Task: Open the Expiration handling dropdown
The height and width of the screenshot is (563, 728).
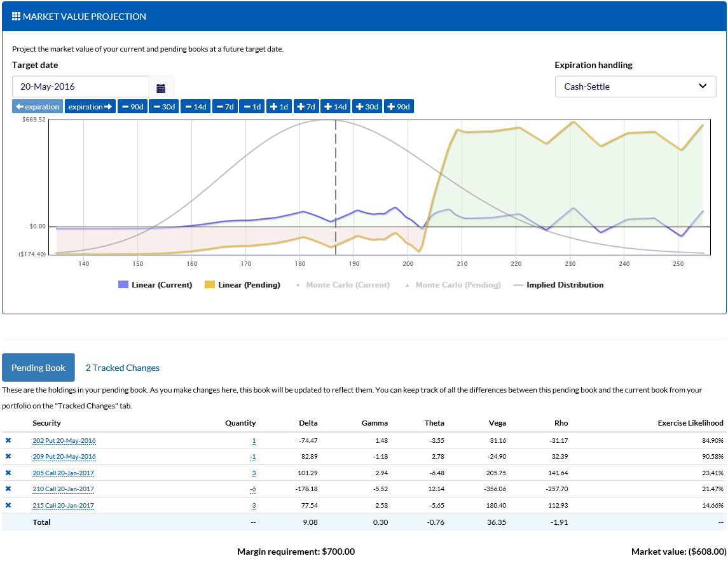Action: pyautogui.click(x=635, y=87)
